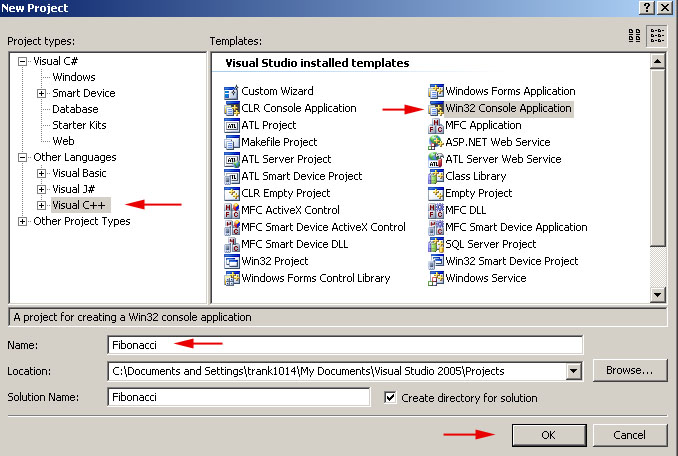Screen dimensions: 678x456
Task: Click the Cancel button
Action: coord(630,435)
